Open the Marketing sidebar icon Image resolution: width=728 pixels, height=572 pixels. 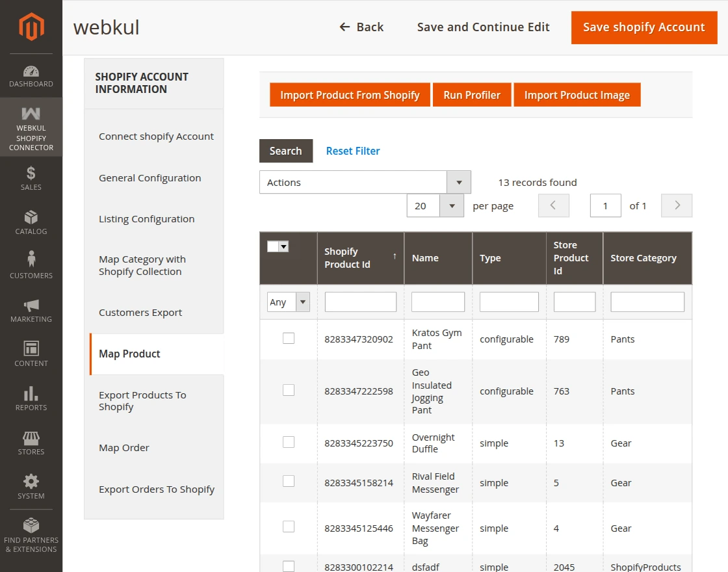[x=31, y=309]
